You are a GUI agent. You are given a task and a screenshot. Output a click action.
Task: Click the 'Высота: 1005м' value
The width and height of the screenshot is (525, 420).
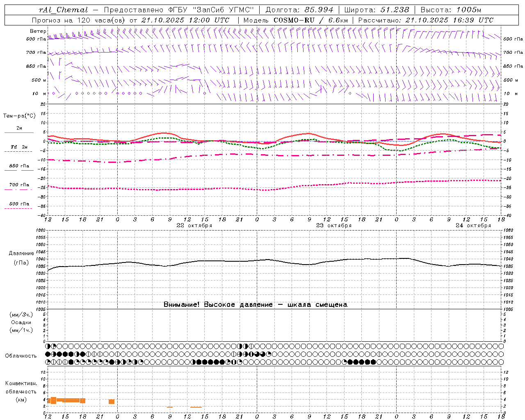pyautogui.click(x=451, y=10)
